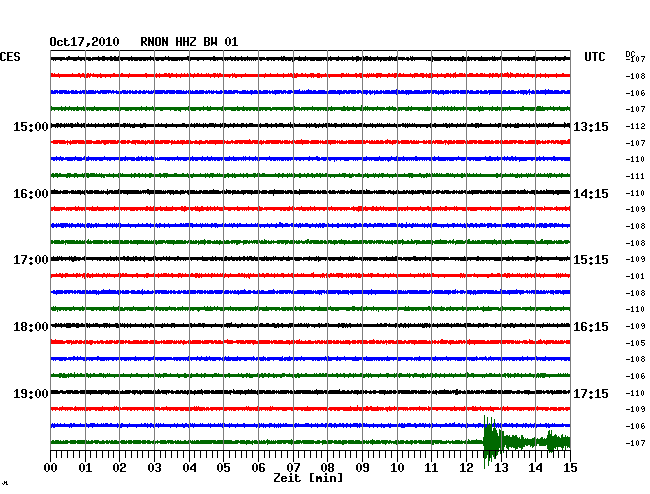The width and height of the screenshot is (650, 494).
Task: Click the DC offset value -105
Action: click(635, 343)
